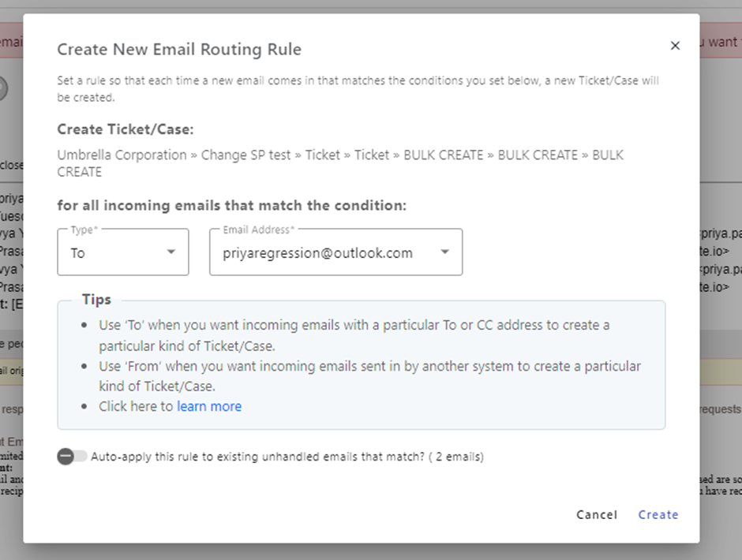Click the 'Create New Email Routing Rule' title
The image size is (742, 560).
point(179,50)
